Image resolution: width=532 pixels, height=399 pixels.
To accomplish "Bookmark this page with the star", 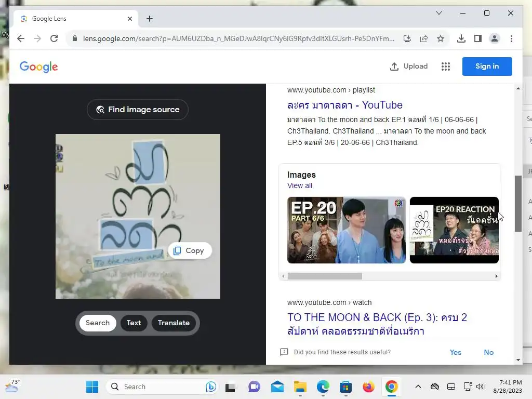I will (441, 38).
